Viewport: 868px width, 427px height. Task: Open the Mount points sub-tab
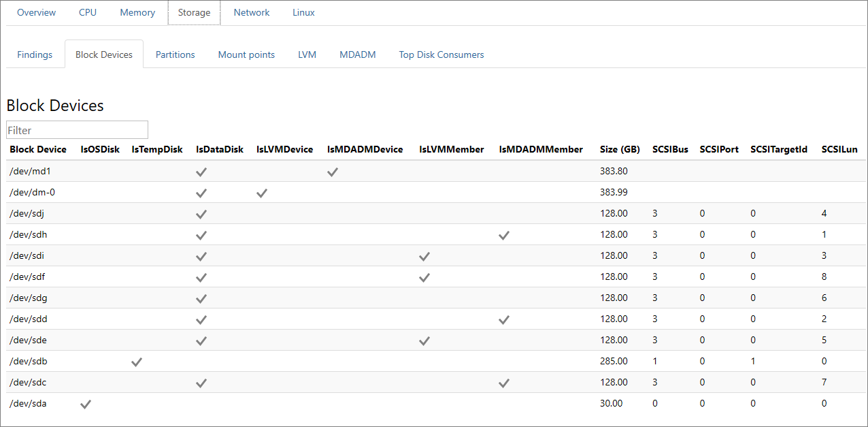pyautogui.click(x=246, y=54)
